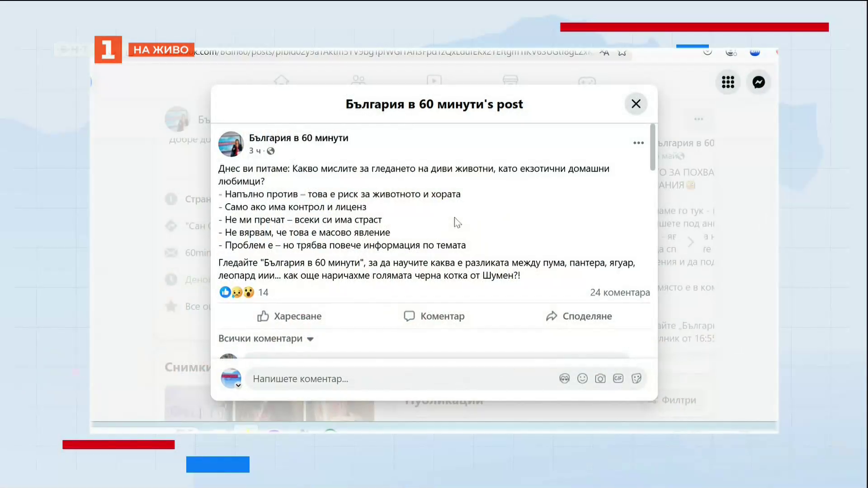The image size is (868, 488).
Task: Click the България в 60 минути page name
Action: 299,138
